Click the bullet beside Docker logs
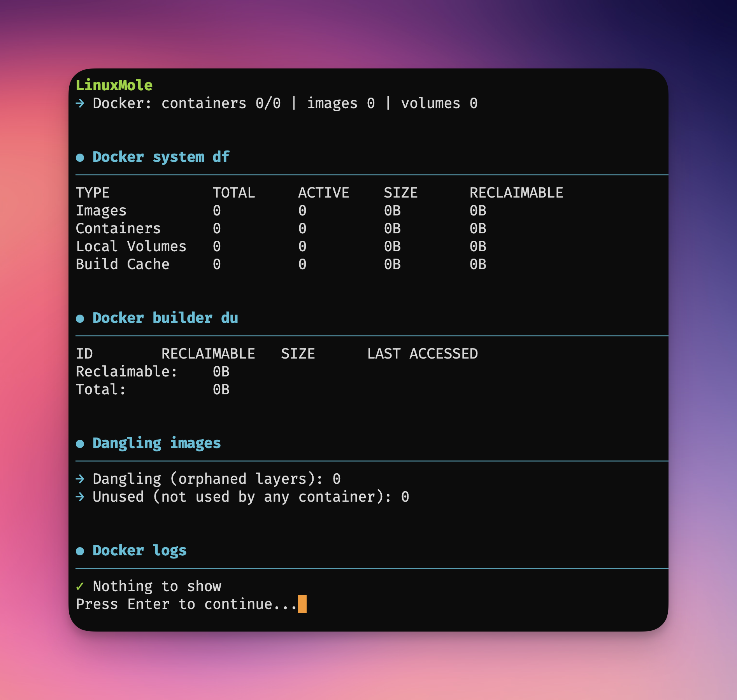Image resolution: width=737 pixels, height=700 pixels. [80, 551]
